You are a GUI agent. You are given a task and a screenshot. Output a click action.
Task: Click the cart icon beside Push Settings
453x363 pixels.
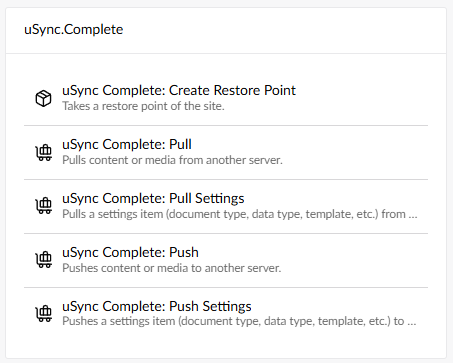pos(44,313)
